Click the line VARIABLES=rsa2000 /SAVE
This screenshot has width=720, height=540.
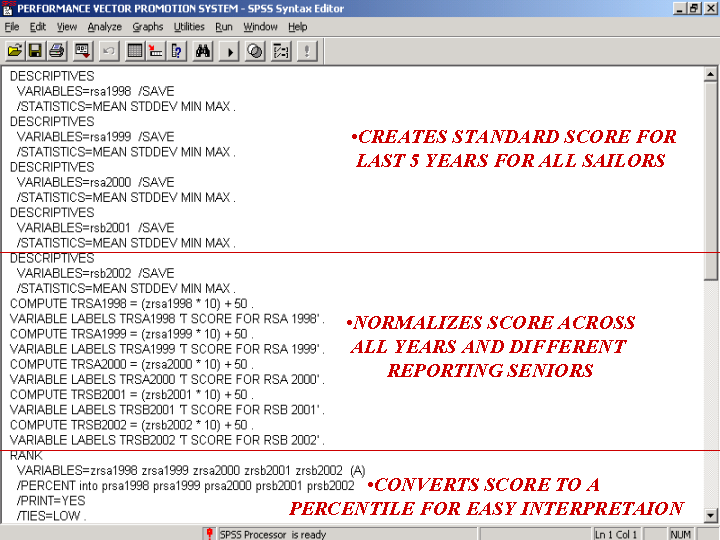[x=96, y=182]
